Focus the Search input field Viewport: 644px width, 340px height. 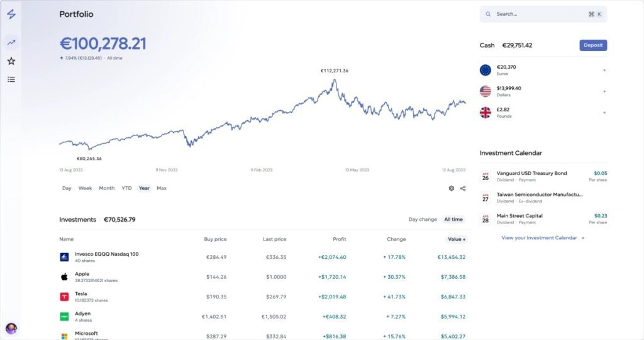pyautogui.click(x=538, y=14)
